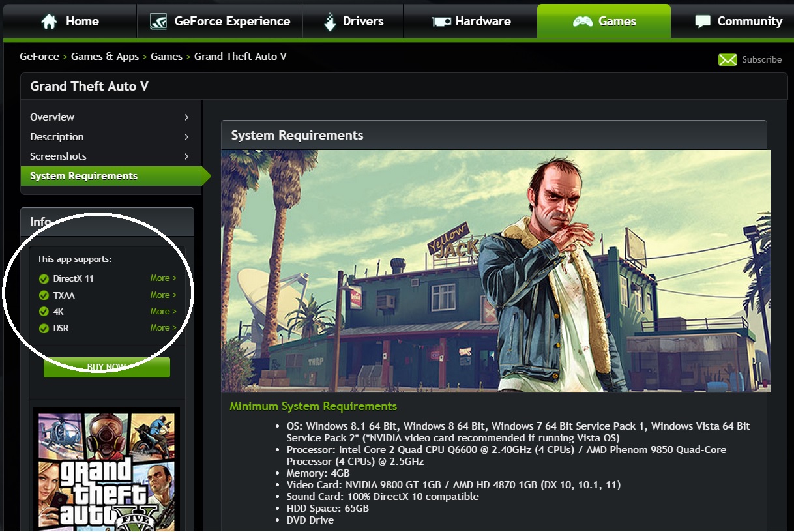Expand the Screenshots section arrow

coord(186,156)
